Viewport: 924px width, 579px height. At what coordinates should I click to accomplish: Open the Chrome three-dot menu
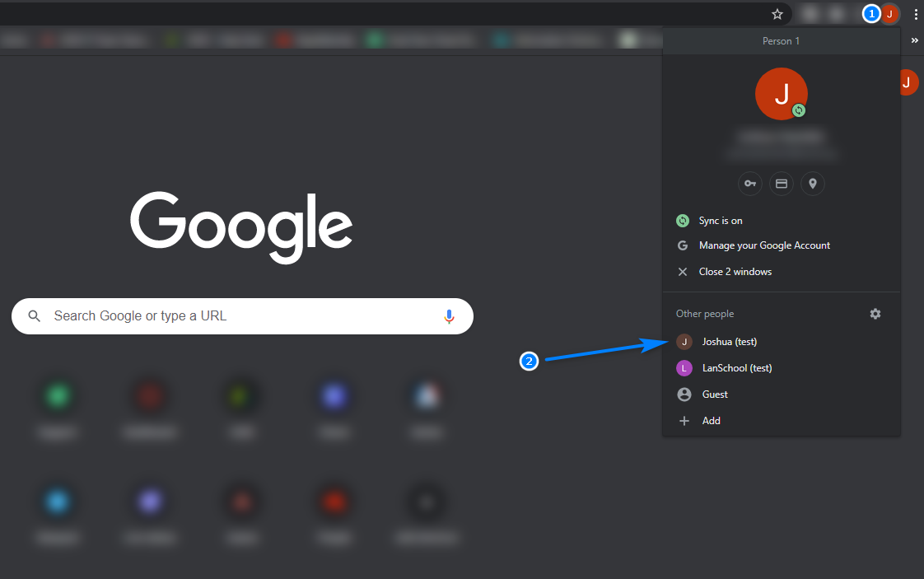coord(916,14)
